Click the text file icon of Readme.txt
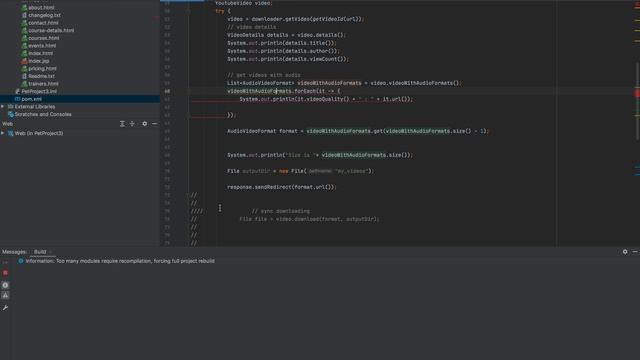640x360 pixels. point(24,76)
